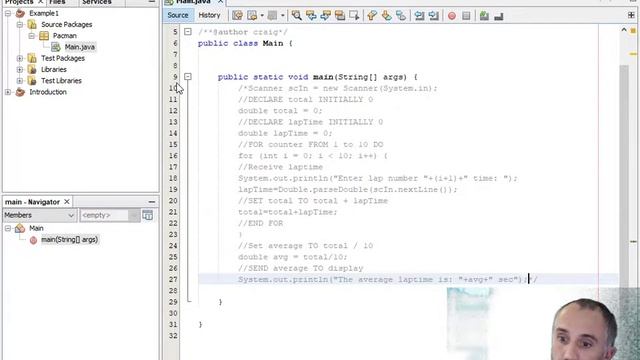640x360 pixels.
Task: Select Pacman package in tree
Action: point(64,36)
